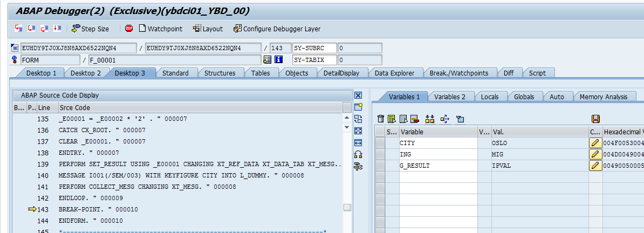
Task: Click the insert row icon in variables toolbar
Action: pos(392,119)
